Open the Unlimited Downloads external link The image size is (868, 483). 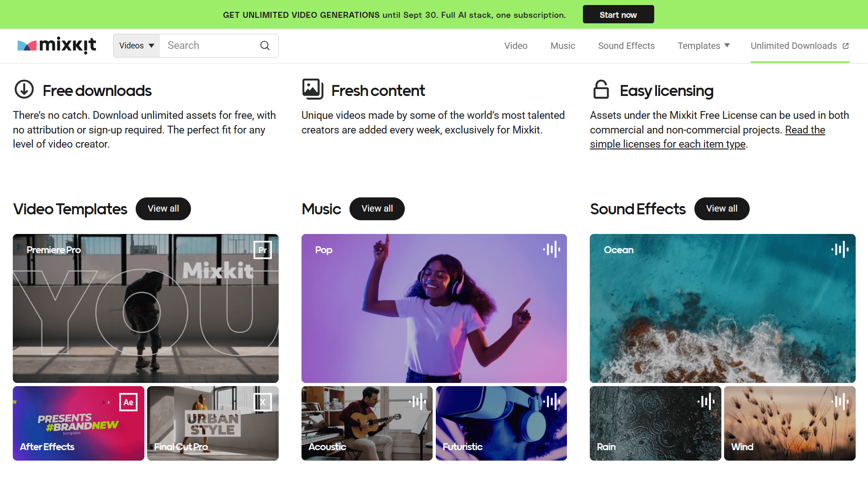pyautogui.click(x=799, y=46)
